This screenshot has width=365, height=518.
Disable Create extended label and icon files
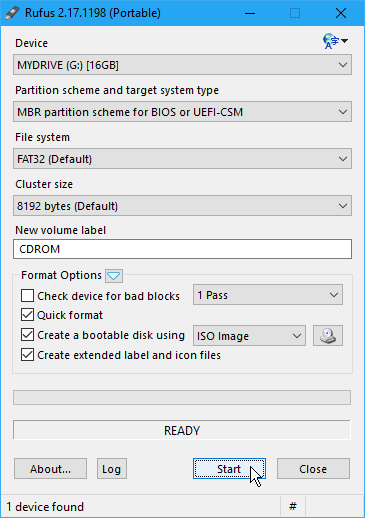[x=27, y=355]
